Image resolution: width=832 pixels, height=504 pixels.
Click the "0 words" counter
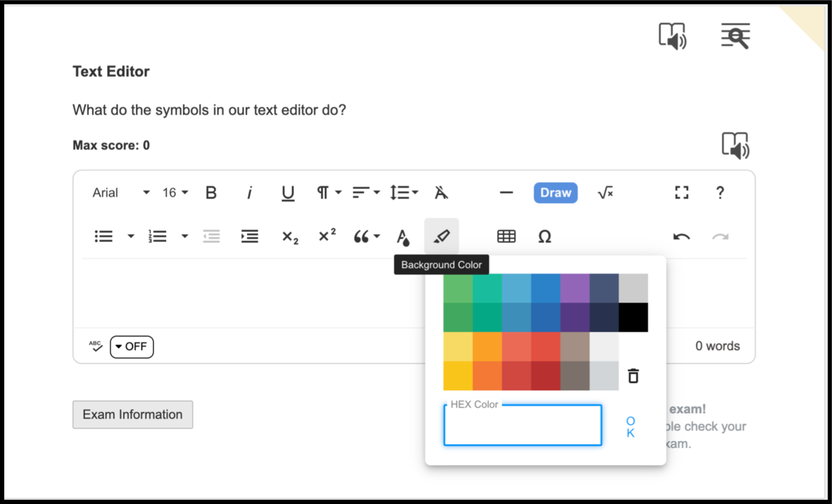point(717,346)
